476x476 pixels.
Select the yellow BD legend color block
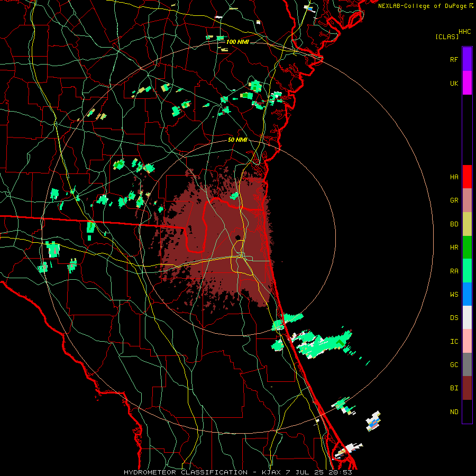467,224
